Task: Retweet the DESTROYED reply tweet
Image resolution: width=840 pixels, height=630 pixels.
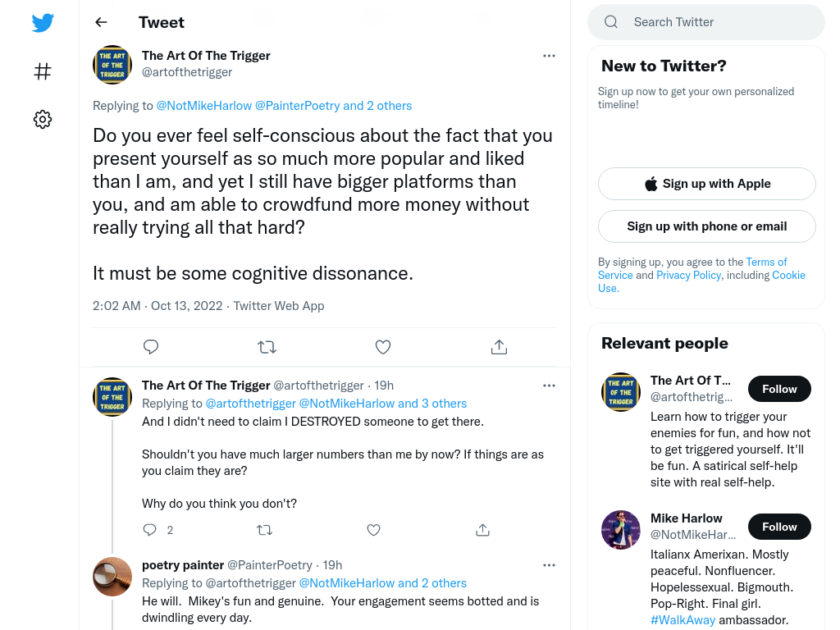Action: click(x=265, y=530)
